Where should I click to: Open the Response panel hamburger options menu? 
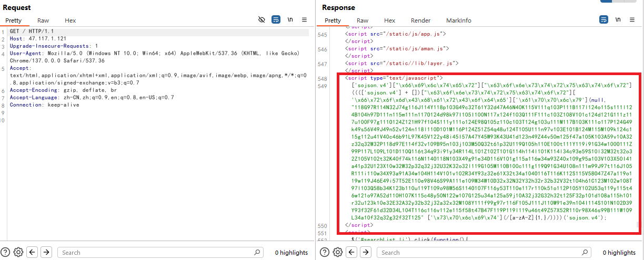point(632,19)
